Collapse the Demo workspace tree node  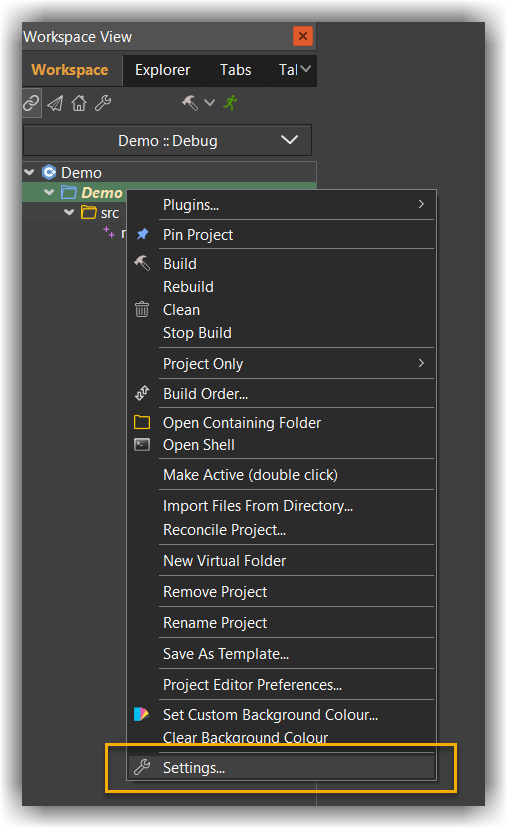[30, 172]
